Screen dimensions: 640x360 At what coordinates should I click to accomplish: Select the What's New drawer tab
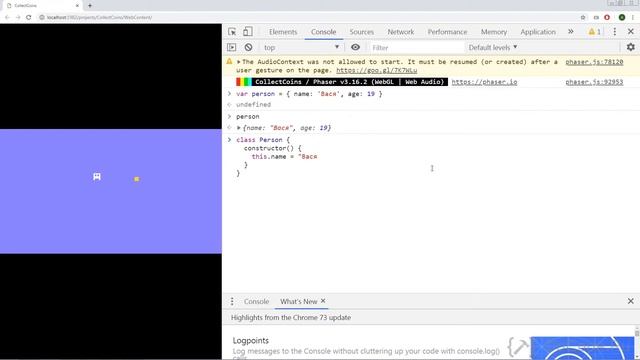click(x=298, y=301)
